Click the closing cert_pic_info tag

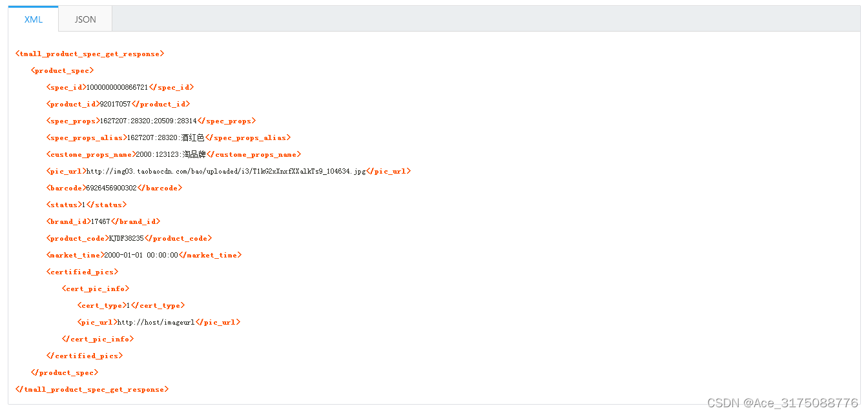pyautogui.click(x=98, y=339)
